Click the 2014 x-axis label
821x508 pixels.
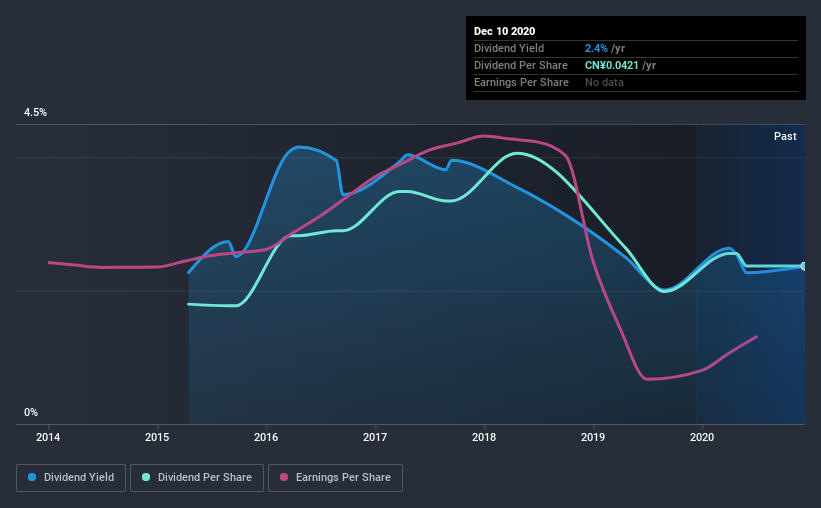(x=48, y=437)
